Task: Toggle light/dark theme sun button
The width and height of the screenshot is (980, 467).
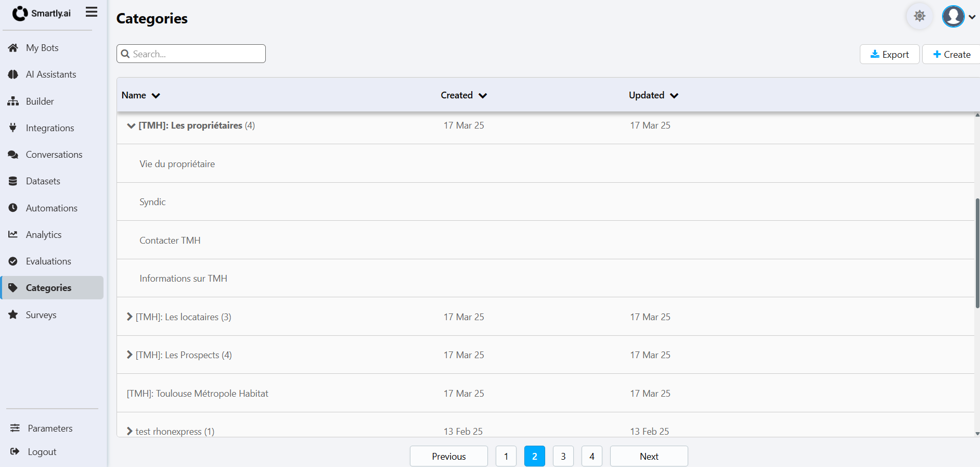Action: click(920, 16)
